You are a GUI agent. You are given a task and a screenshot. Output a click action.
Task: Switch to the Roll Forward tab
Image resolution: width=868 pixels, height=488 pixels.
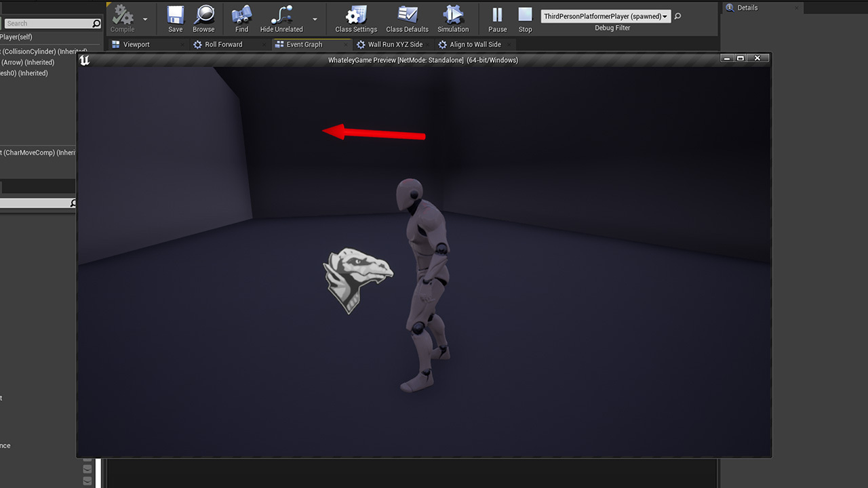pos(223,45)
